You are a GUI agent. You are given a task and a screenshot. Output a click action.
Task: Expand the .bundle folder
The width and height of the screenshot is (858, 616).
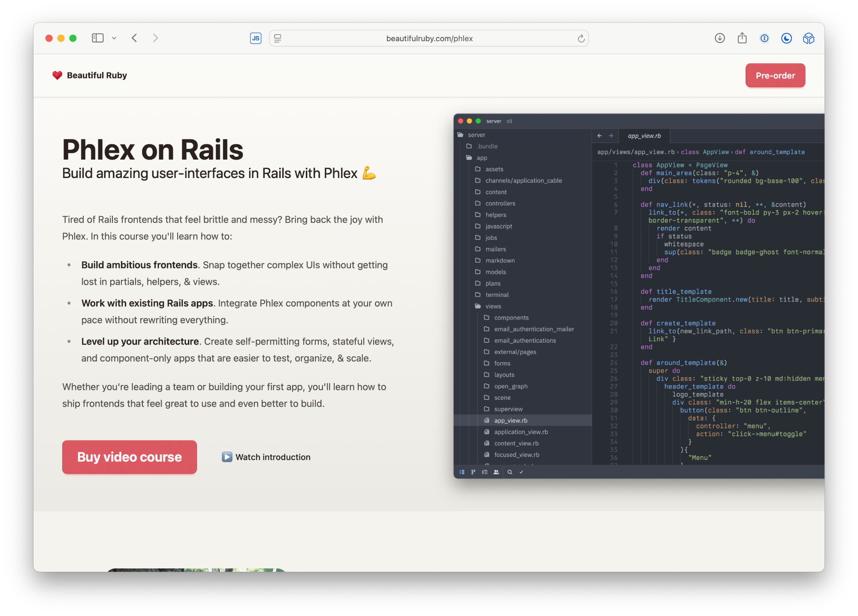pos(523,146)
